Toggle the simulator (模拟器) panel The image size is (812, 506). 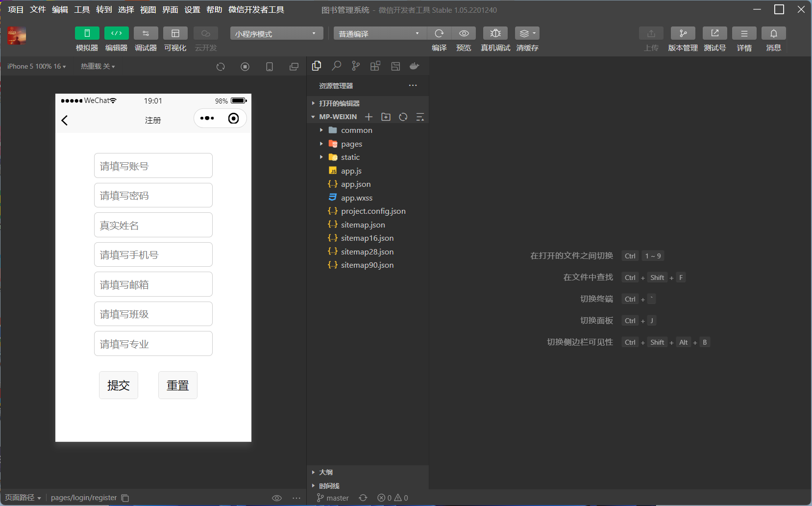pyautogui.click(x=87, y=33)
